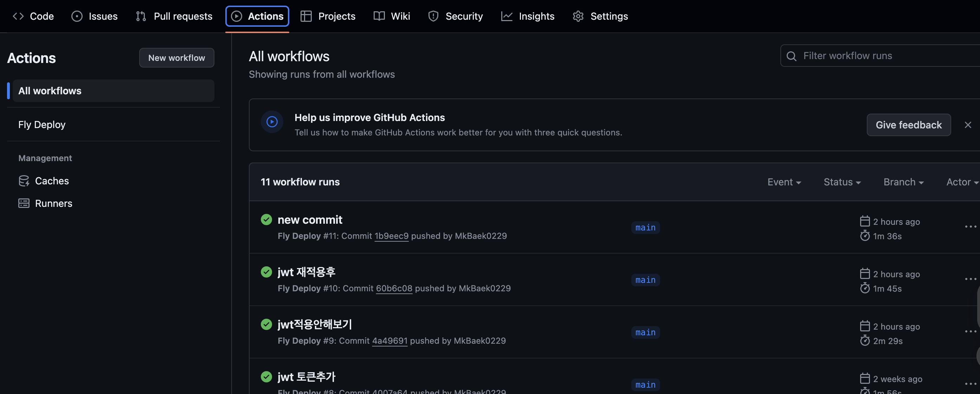980x394 pixels.
Task: Click main branch label on run #9
Action: coord(646,332)
